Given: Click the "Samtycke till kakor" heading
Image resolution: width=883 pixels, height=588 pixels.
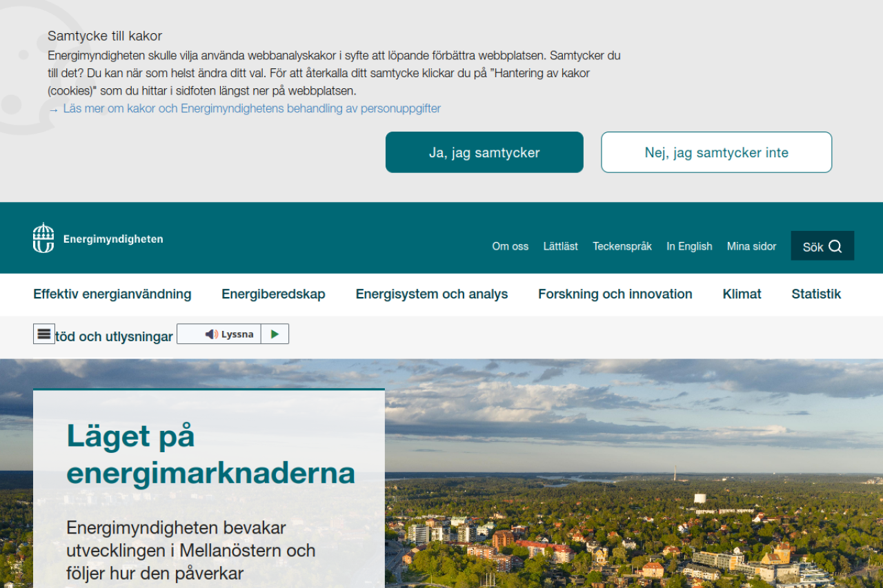Looking at the screenshot, I should 105,36.
